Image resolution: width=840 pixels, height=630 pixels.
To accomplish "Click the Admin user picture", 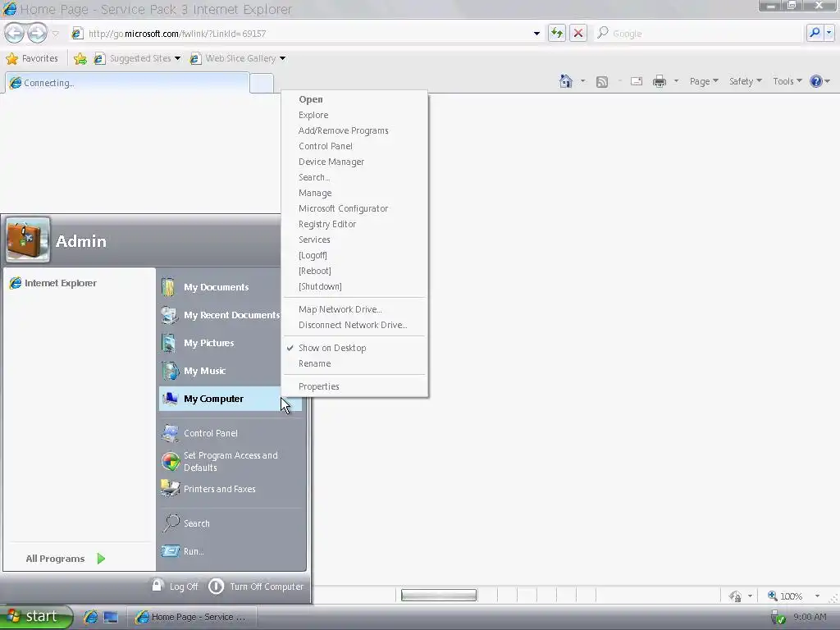I will tap(29, 240).
